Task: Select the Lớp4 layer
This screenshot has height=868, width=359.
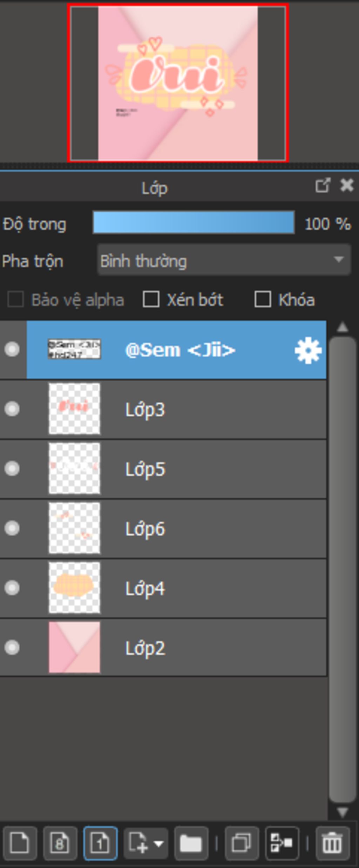Action: click(210, 588)
